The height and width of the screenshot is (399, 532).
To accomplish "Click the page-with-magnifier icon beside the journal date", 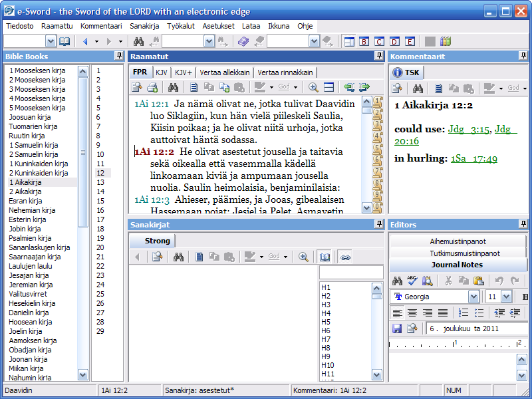I will click(412, 328).
